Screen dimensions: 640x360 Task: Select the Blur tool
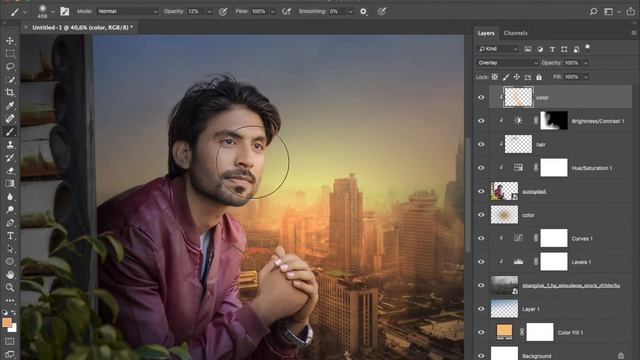point(10,197)
